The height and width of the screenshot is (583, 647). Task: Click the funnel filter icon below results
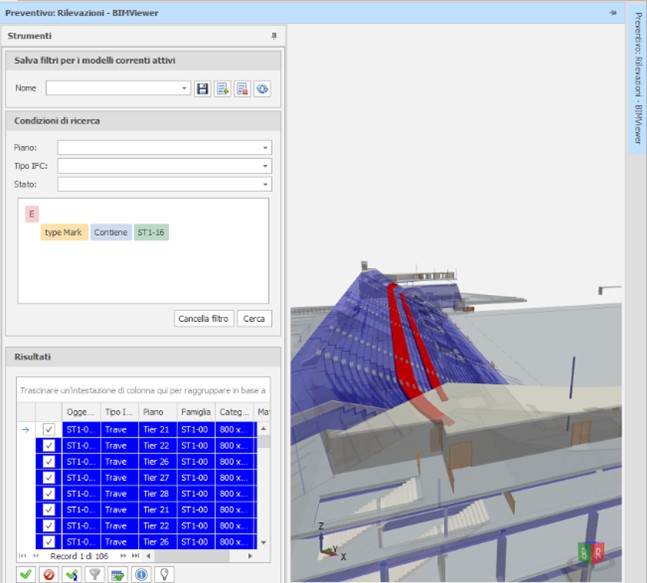pos(94,574)
